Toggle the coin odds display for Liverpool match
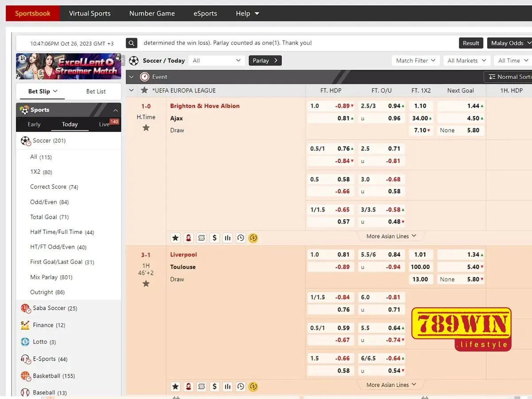 253,386
